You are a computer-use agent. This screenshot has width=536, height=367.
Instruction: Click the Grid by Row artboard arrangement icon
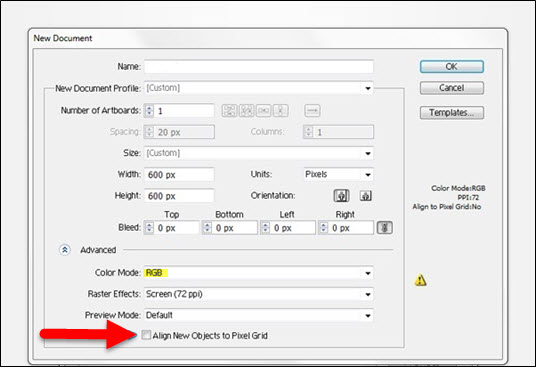tap(229, 111)
